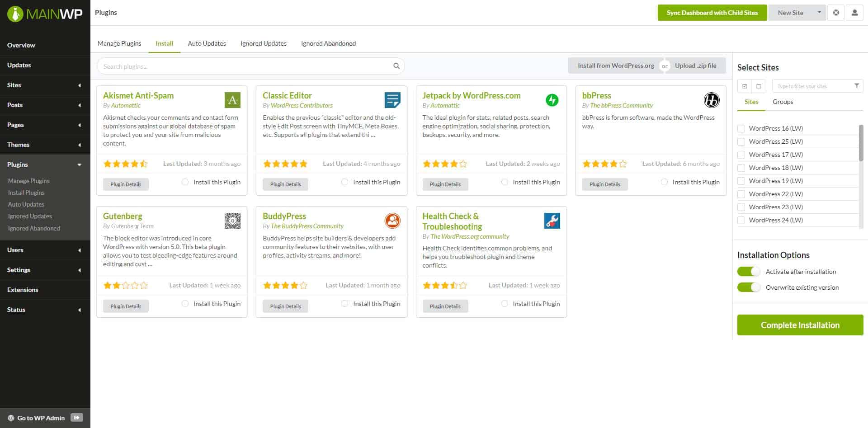Open the New Site dropdown arrow

tap(819, 13)
